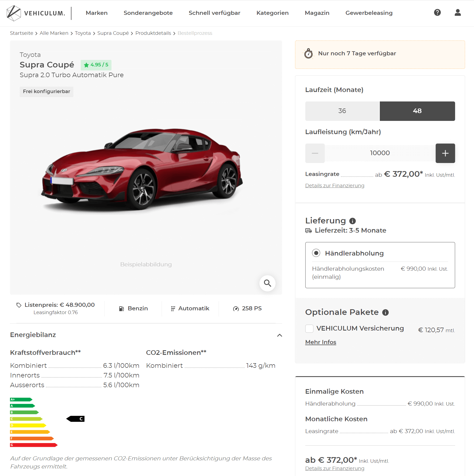Open the Gewerbeleasing menu item

tap(369, 13)
